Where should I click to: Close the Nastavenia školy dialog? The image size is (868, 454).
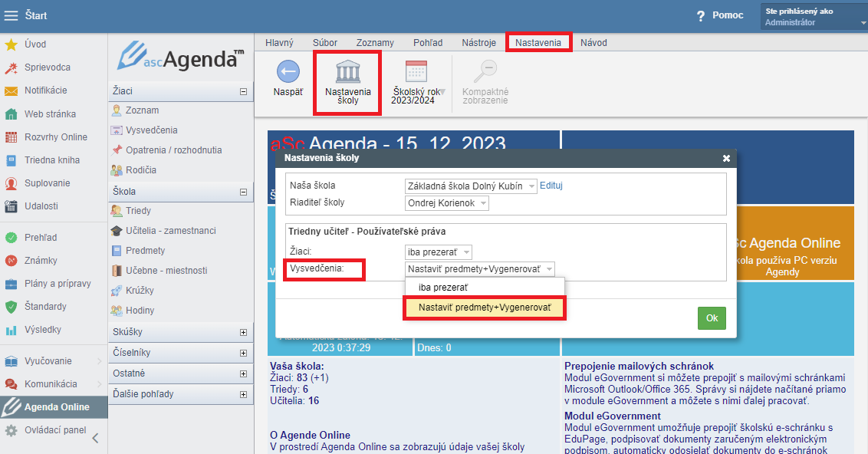coord(726,158)
